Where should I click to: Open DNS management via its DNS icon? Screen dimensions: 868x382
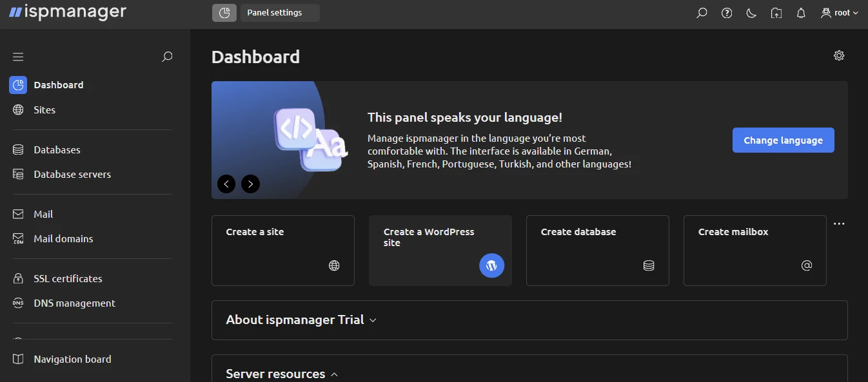[x=17, y=303]
